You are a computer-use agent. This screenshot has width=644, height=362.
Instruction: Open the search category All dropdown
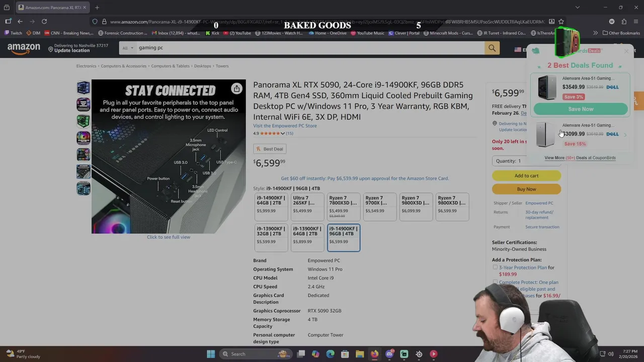click(128, 48)
